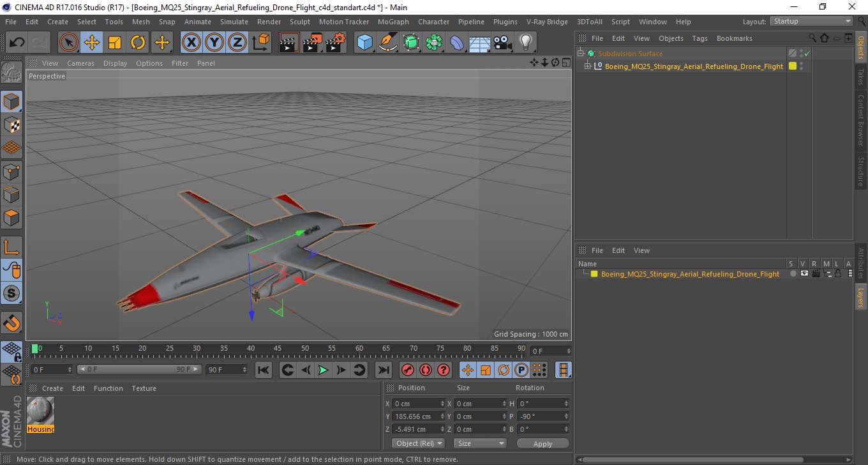The image size is (868, 465).
Task: Switch to Texture mode checkered cube
Action: (11, 125)
